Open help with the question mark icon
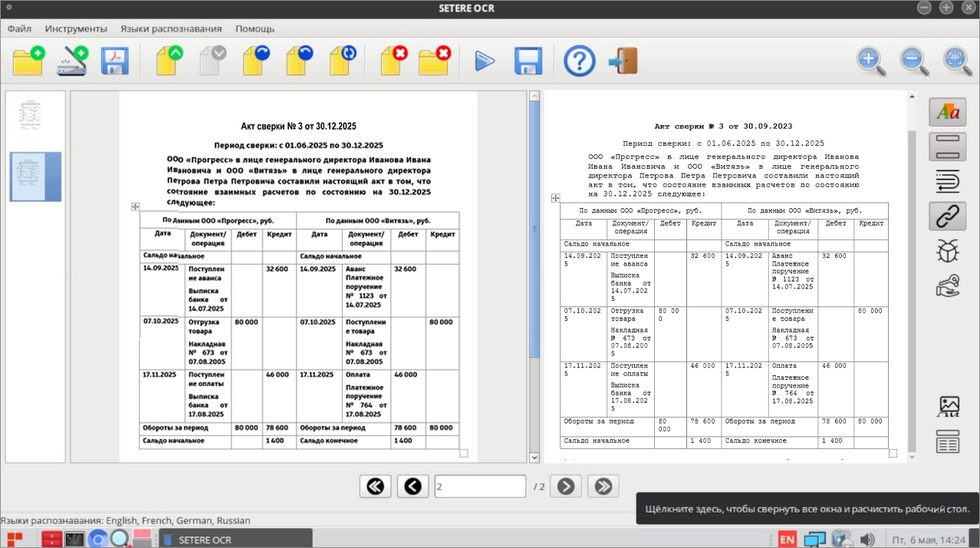The image size is (980, 548). coord(579,61)
